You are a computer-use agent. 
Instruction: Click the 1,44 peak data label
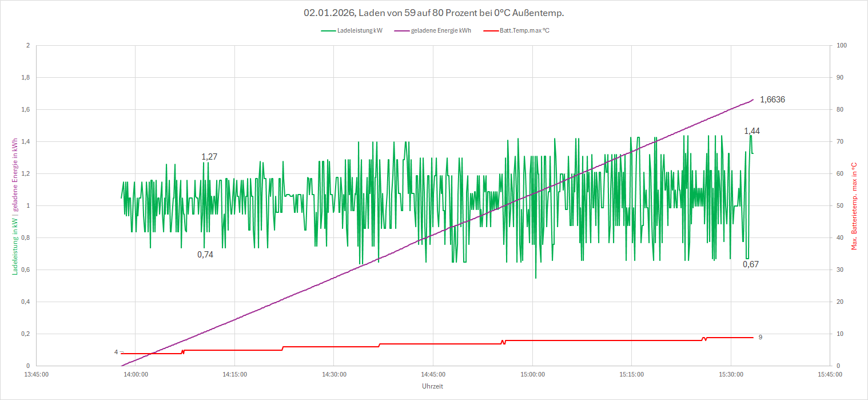(751, 131)
